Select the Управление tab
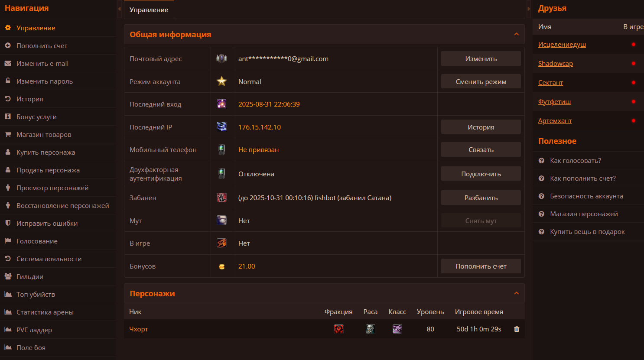This screenshot has height=360, width=644. [x=149, y=10]
